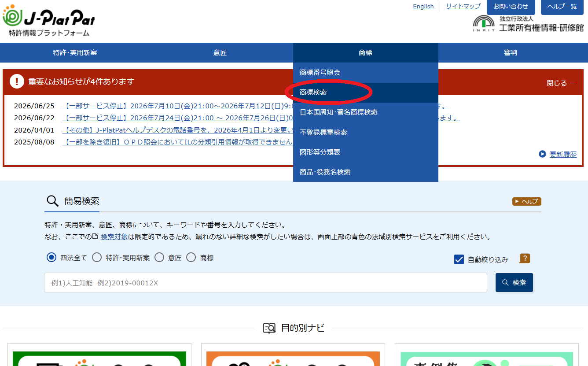The width and height of the screenshot is (588, 366).
Task: Click the 検索 search button
Action: coord(514,282)
